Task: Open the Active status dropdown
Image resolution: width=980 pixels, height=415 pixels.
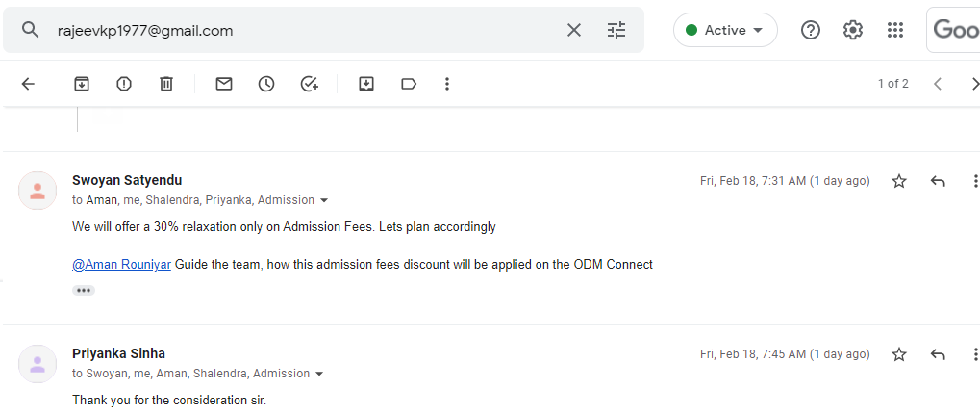Action: coord(725,30)
